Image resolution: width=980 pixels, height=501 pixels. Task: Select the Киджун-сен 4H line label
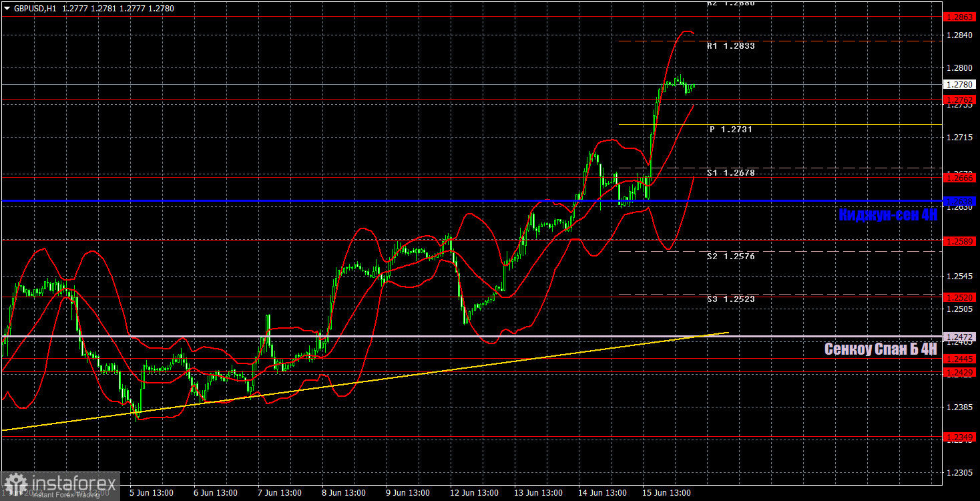point(889,214)
